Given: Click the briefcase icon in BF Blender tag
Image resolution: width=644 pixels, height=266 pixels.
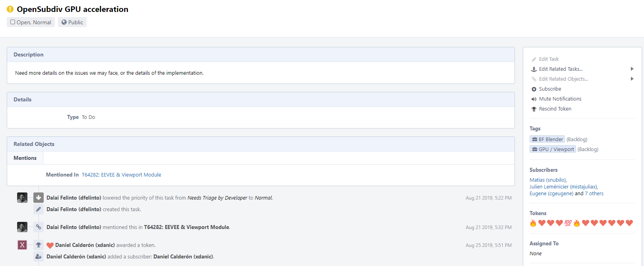Looking at the screenshot, I should click(535, 140).
